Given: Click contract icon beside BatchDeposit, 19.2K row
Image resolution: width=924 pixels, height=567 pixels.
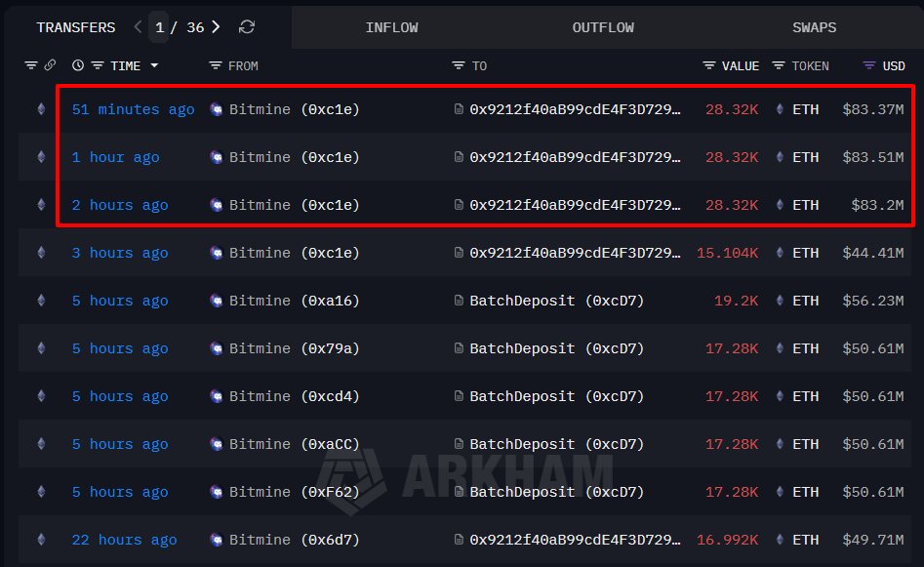Looking at the screenshot, I should click(459, 300).
